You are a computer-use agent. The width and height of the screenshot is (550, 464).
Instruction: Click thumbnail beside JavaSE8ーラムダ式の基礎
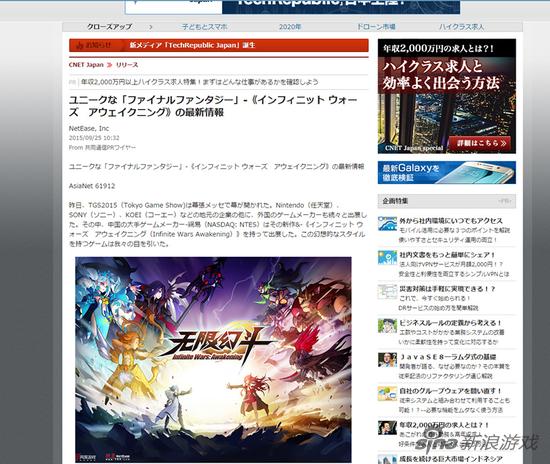point(387,360)
